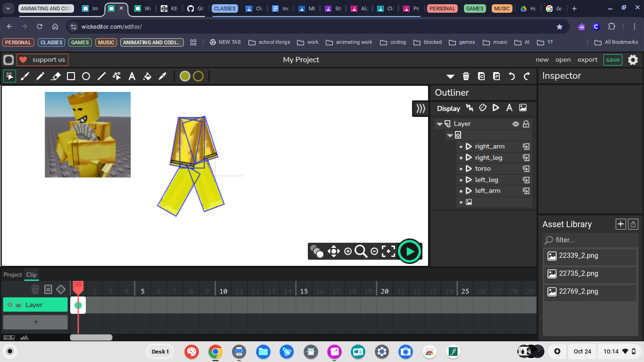Select the Eraser tool
644x362 pixels.
(56, 76)
